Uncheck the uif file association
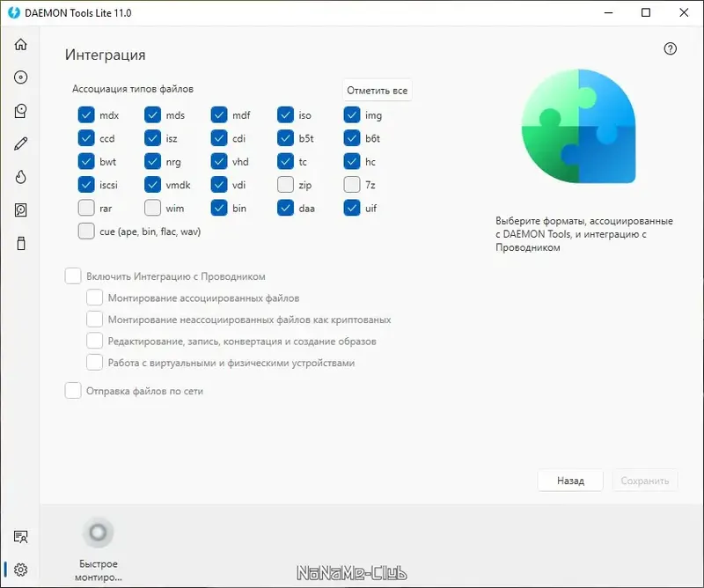The image size is (704, 588). click(x=352, y=208)
